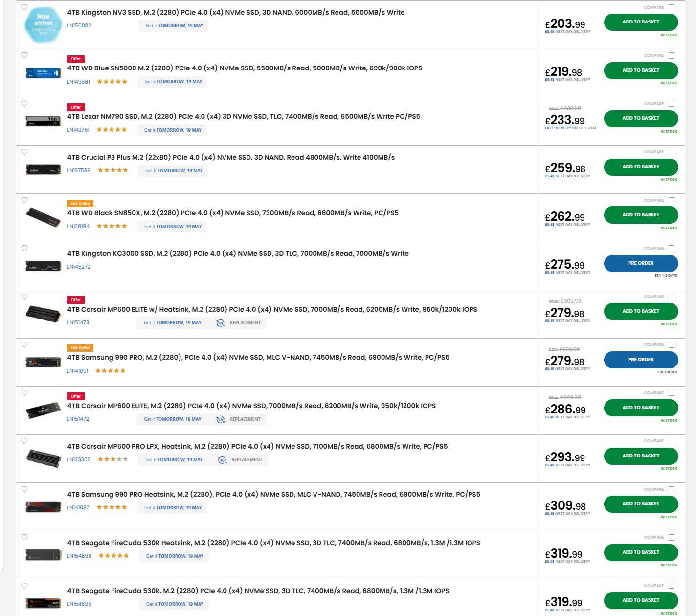This screenshot has width=696, height=616.
Task: Click wishlist heart for Samsung 990 PRO Heatsink
Action: (x=24, y=489)
